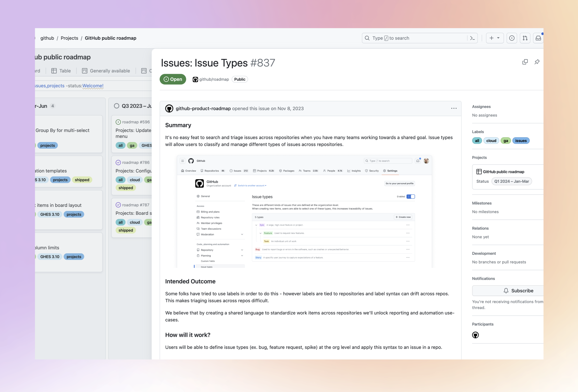Click the github/roadmap repository icon
The image size is (578, 392).
(x=195, y=79)
